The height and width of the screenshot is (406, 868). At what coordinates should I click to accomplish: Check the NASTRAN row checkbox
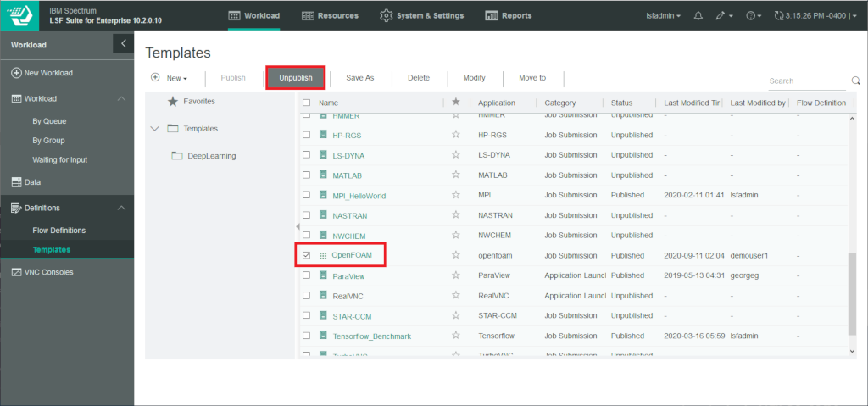(x=306, y=215)
